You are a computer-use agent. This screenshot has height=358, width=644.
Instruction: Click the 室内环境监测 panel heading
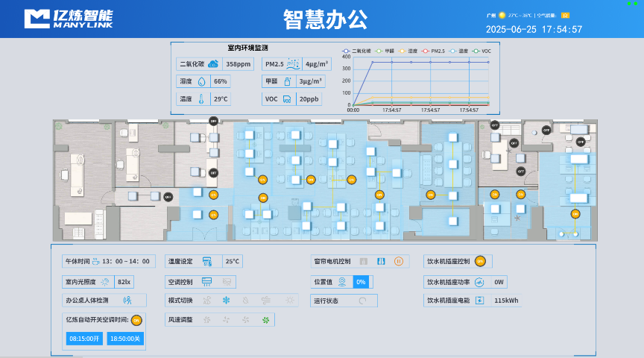tap(247, 48)
